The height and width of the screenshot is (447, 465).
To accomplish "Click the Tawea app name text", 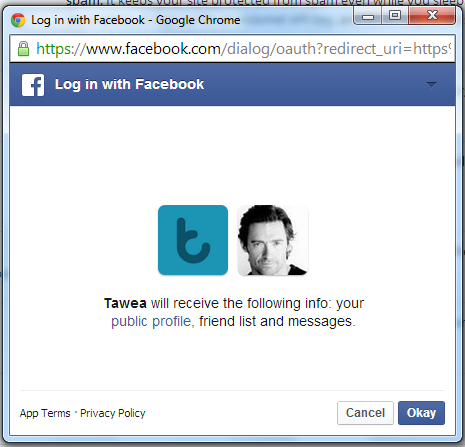I will pos(125,303).
